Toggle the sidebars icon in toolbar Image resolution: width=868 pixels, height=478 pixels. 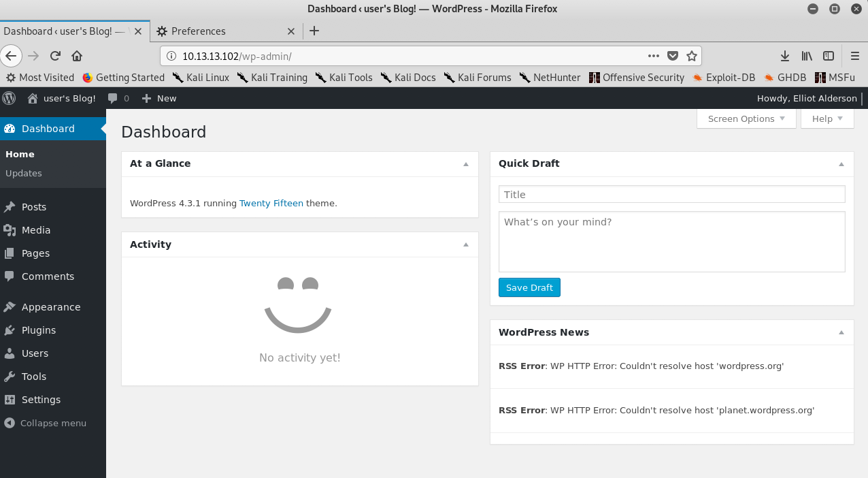(x=829, y=56)
